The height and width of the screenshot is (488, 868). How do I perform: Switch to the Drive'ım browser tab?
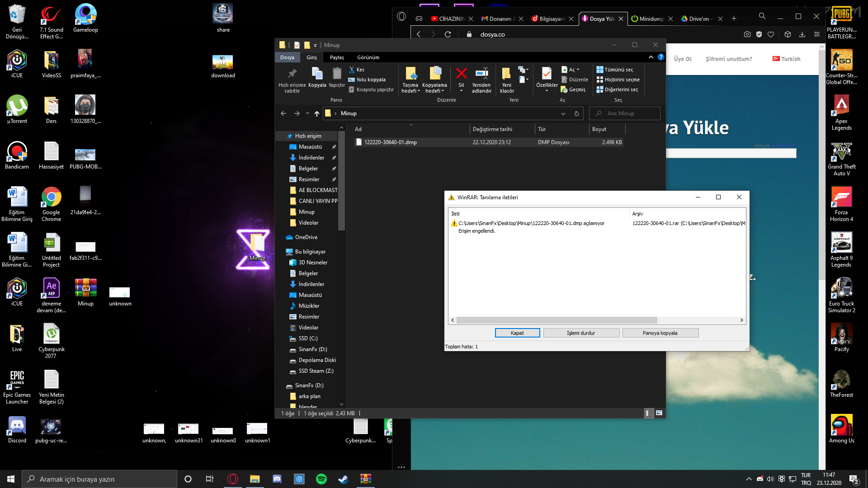click(701, 19)
